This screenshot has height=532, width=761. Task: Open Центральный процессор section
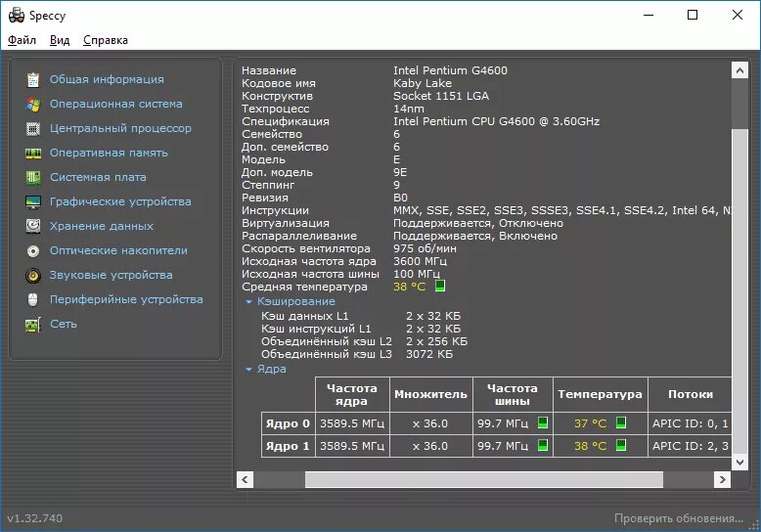pyautogui.click(x=120, y=129)
